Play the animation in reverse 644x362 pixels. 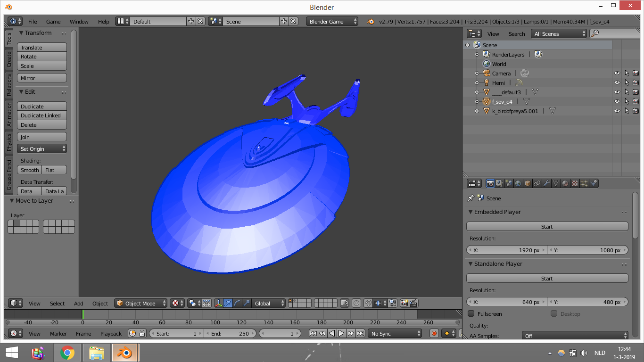pos(332,333)
